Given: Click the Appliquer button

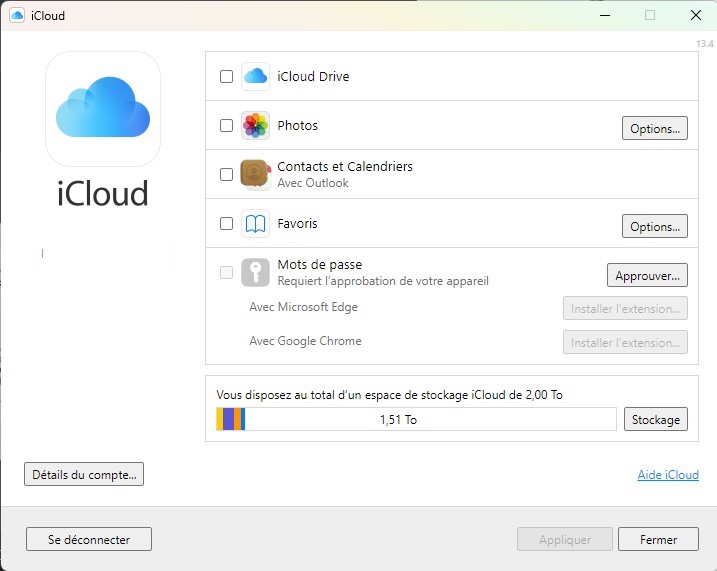Looking at the screenshot, I should [x=565, y=539].
